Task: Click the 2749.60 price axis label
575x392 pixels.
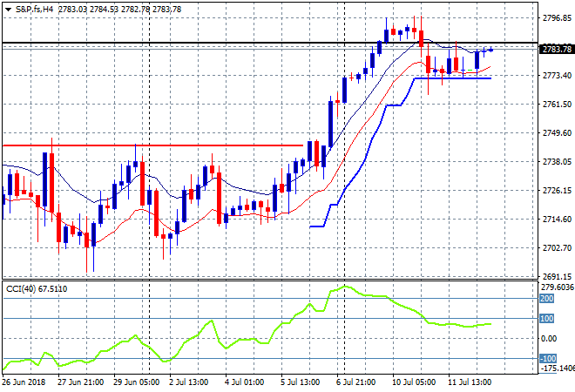Action: click(x=557, y=133)
